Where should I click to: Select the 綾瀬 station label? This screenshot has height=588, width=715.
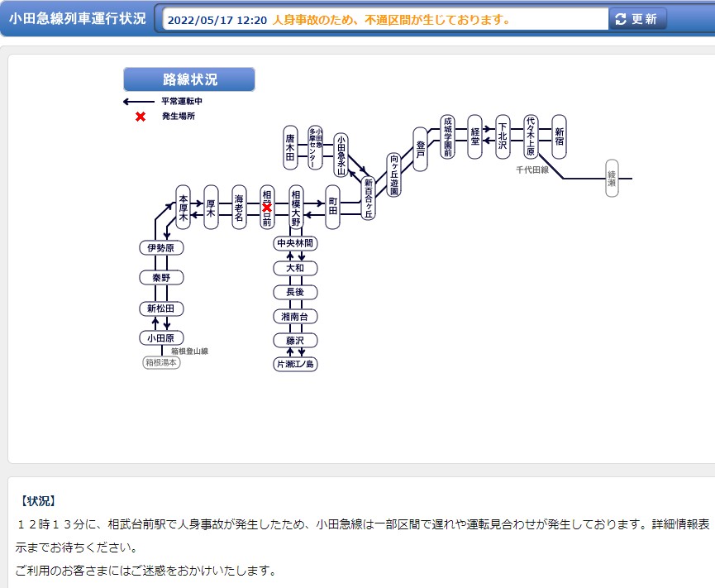(x=612, y=179)
